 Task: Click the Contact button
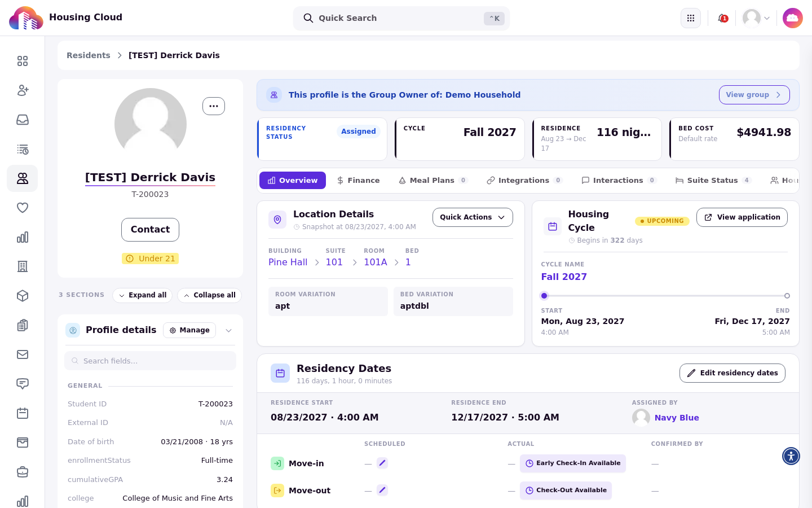tap(150, 230)
